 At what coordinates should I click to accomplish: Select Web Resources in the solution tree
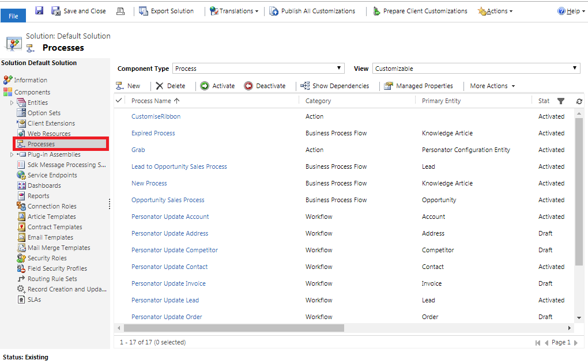(49, 134)
